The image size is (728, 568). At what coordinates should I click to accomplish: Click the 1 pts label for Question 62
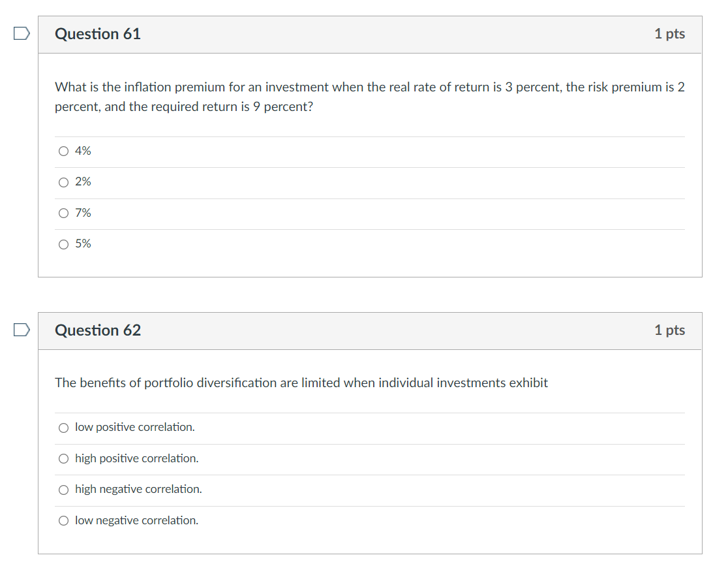[x=669, y=330]
